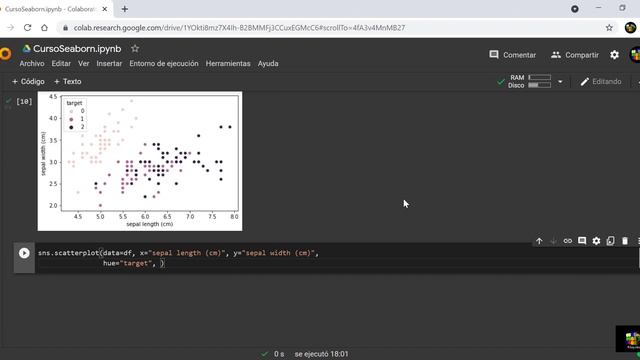The height and width of the screenshot is (360, 640).
Task: Move cell up with arrow icon
Action: click(539, 241)
